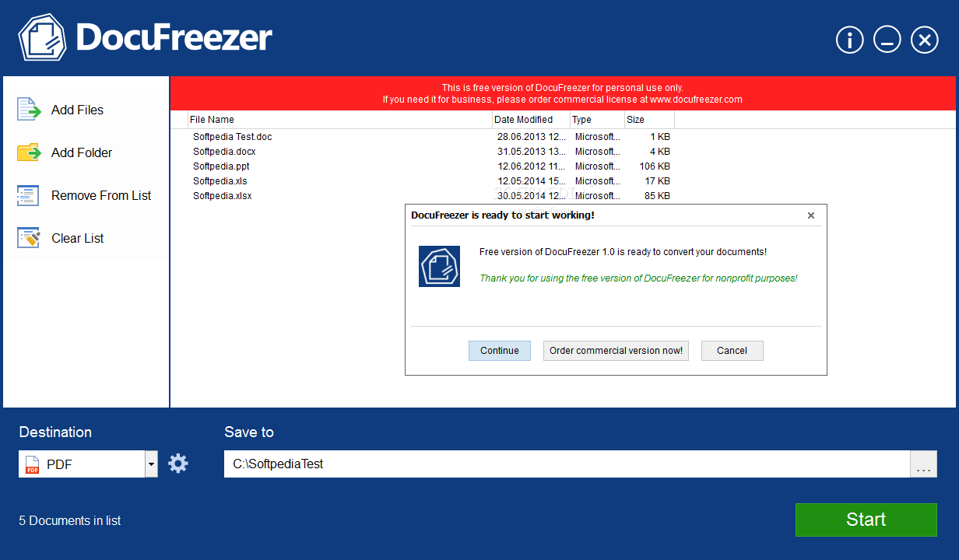Screen dimensions: 959x560
Task: Sort by Type column header
Action: [597, 120]
